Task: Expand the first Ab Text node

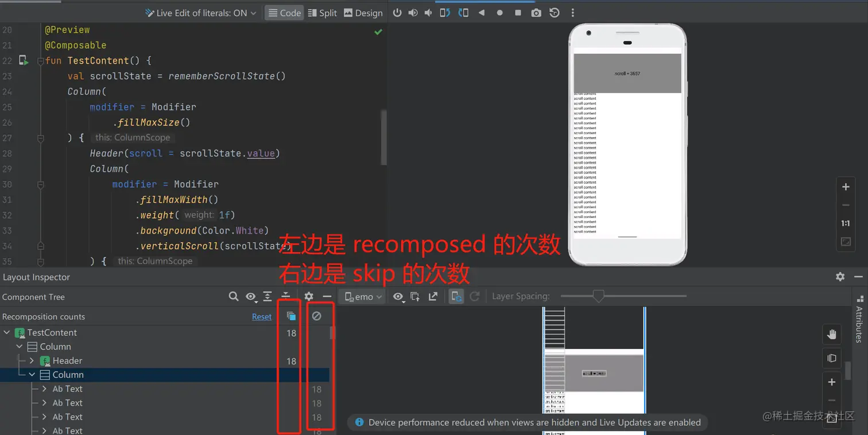Action: pos(44,389)
